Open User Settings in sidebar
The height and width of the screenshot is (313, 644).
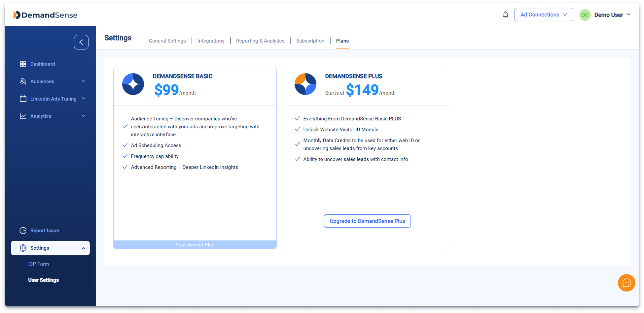44,280
